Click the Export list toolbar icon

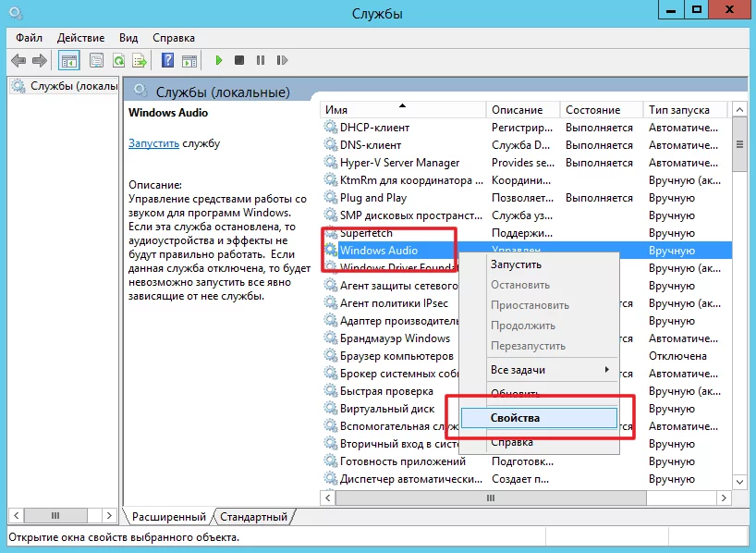coord(140,60)
